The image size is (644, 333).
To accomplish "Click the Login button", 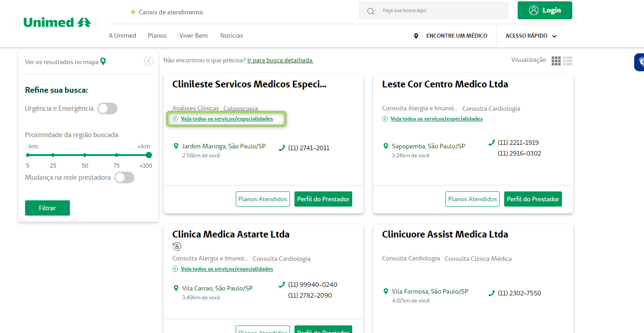I will 545,10.
